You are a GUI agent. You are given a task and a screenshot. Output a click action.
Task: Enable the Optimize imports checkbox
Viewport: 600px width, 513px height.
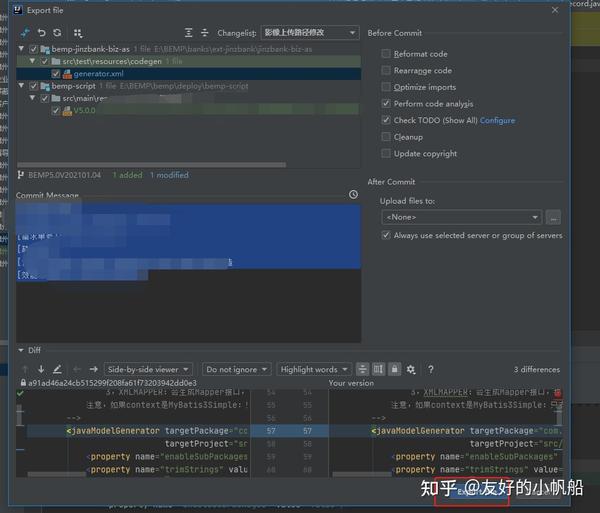tap(386, 87)
